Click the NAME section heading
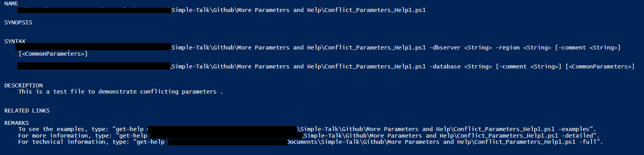644x155 pixels. point(11,3)
